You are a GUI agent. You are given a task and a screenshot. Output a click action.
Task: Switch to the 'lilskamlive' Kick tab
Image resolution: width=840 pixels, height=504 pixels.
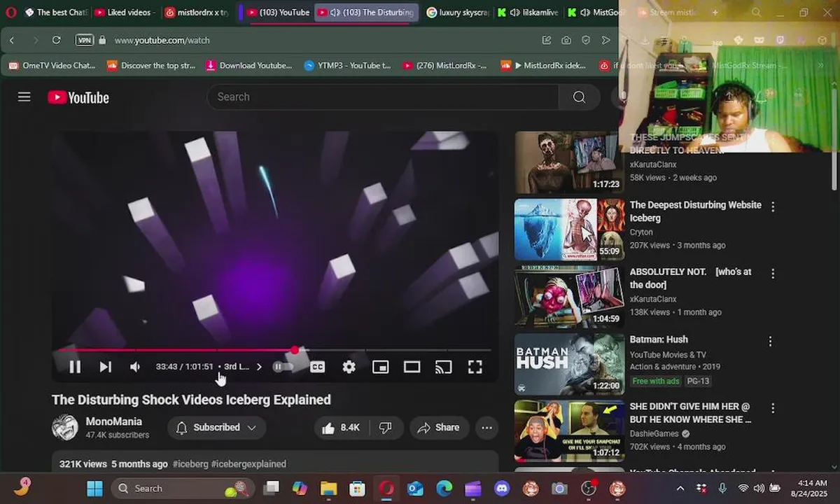[x=528, y=13]
